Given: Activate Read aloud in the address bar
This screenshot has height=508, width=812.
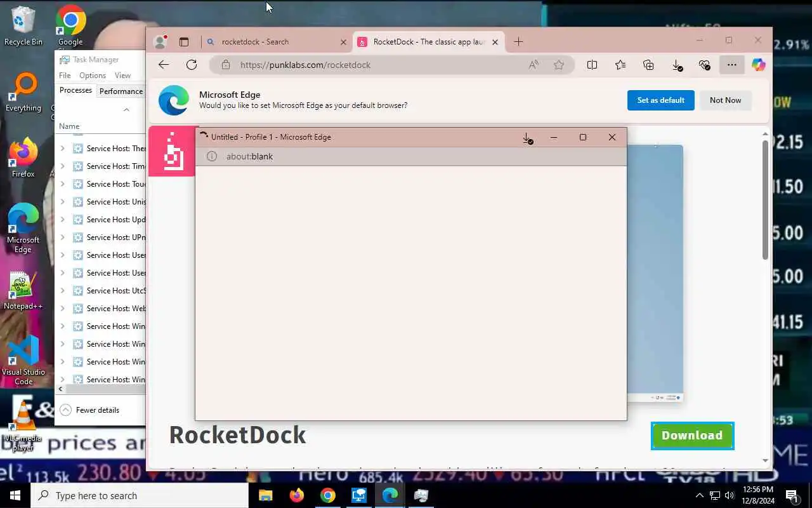Looking at the screenshot, I should point(534,65).
